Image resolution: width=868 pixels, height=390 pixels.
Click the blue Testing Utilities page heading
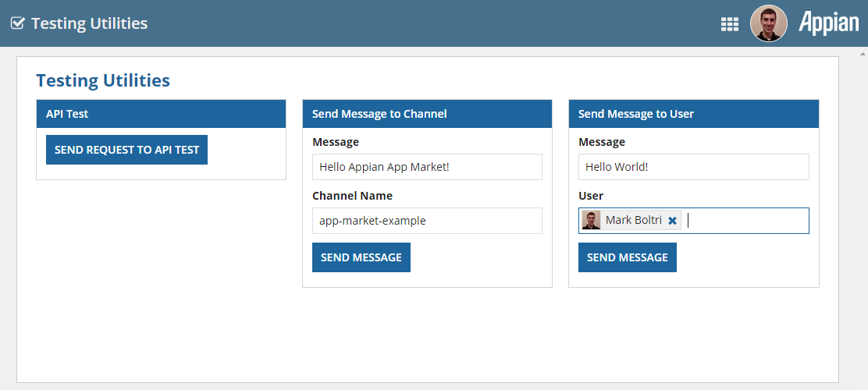[103, 80]
